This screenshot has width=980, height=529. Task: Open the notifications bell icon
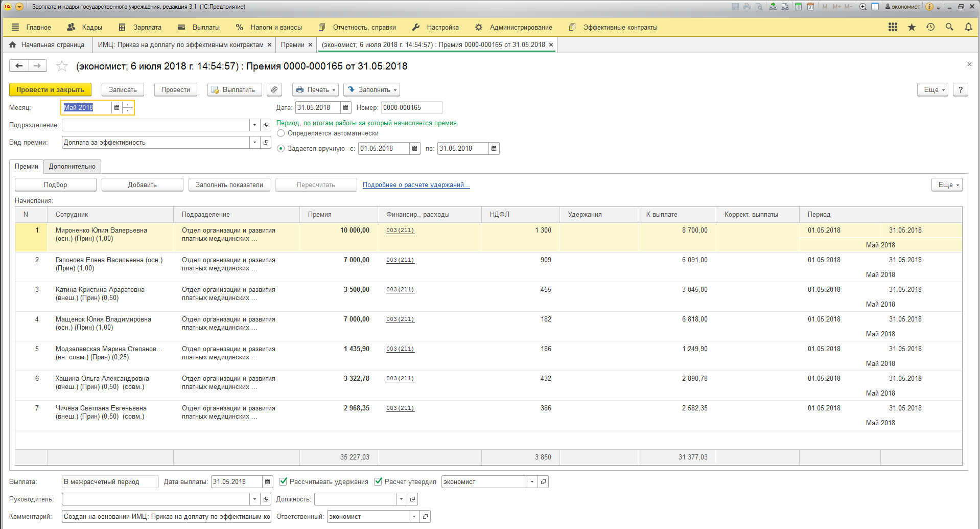968,27
